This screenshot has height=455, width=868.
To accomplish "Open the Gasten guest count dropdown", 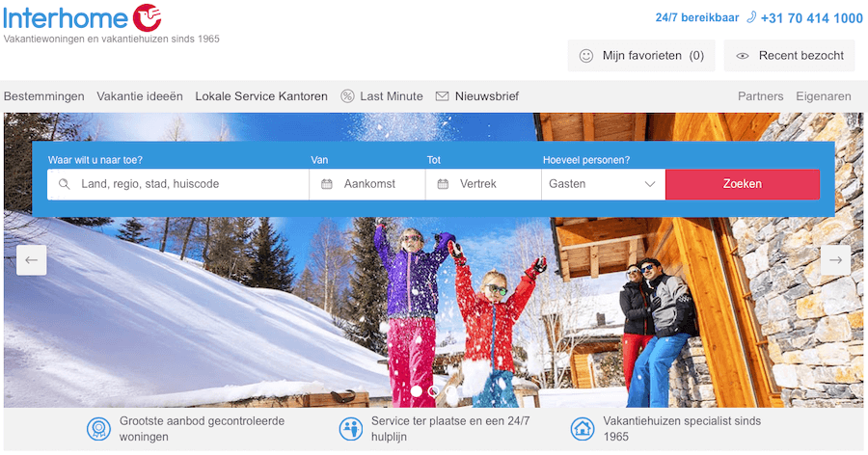I will (x=603, y=184).
